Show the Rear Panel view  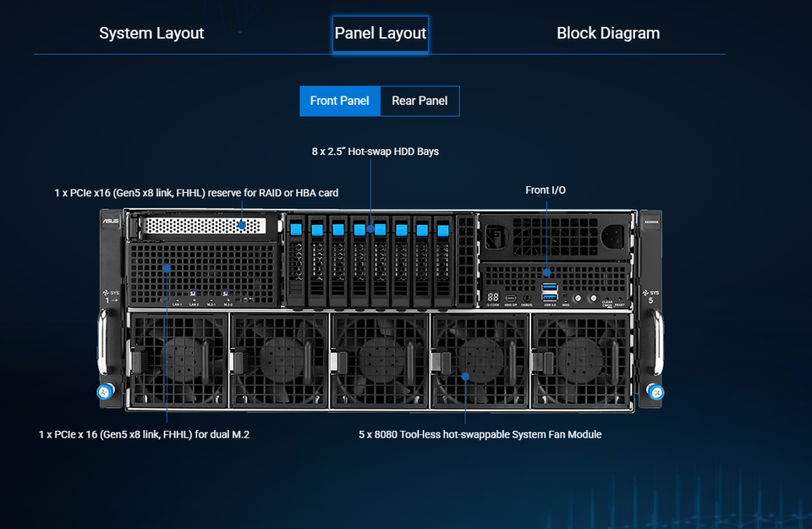tap(420, 101)
